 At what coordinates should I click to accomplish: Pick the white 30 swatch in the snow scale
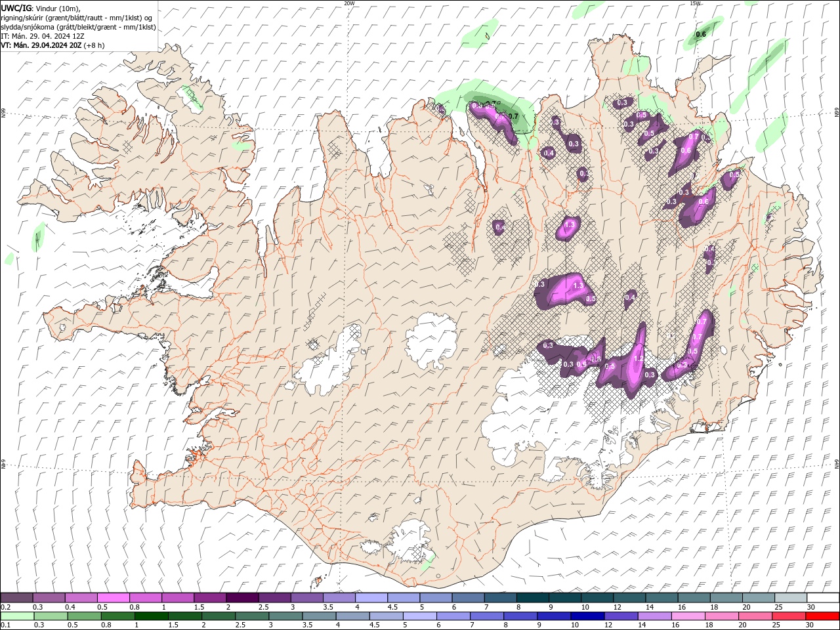(x=823, y=598)
